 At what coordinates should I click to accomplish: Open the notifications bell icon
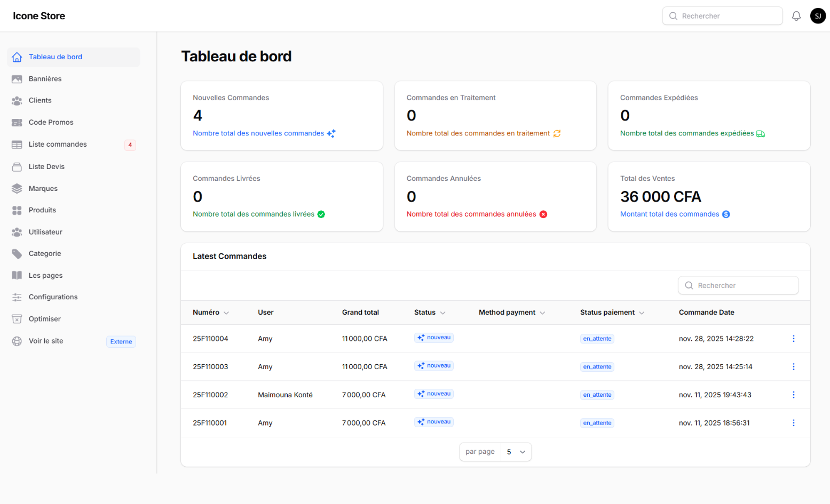coord(796,16)
